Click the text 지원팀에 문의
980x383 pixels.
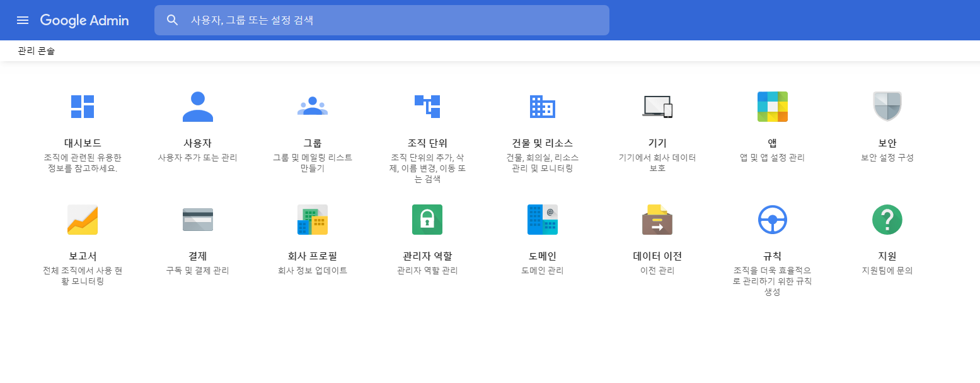[887, 271]
